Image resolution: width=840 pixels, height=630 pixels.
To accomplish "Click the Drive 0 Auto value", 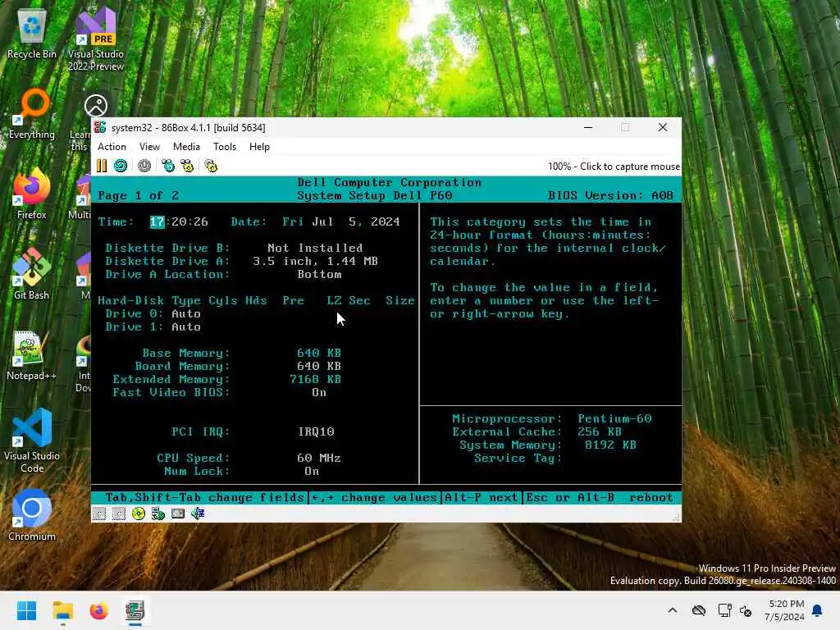I will coord(186,314).
